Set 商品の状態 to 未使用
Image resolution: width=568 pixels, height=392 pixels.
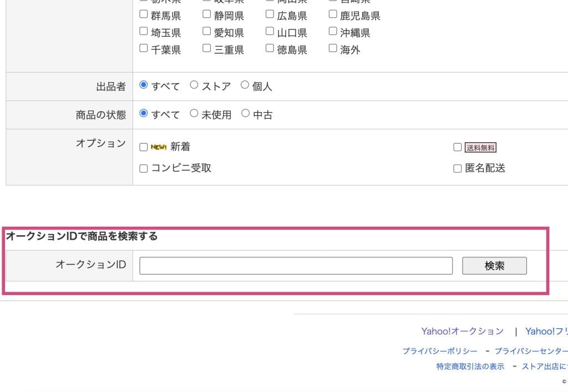194,114
